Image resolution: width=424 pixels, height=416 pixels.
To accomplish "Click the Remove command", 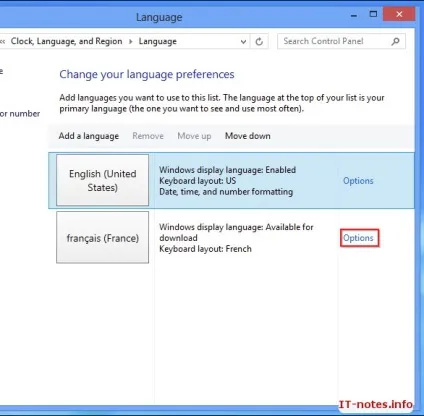I will 148,136.
